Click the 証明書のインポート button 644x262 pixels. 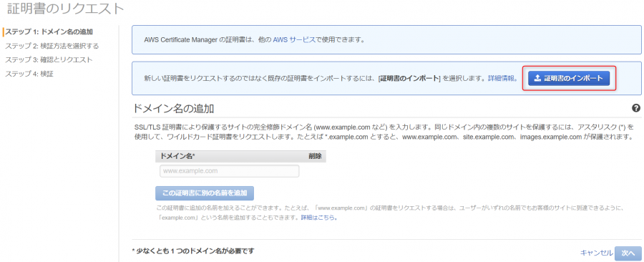click(569, 79)
